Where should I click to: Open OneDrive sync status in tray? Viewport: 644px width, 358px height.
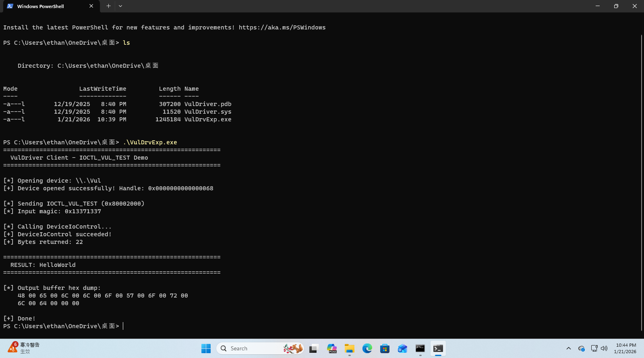point(581,348)
